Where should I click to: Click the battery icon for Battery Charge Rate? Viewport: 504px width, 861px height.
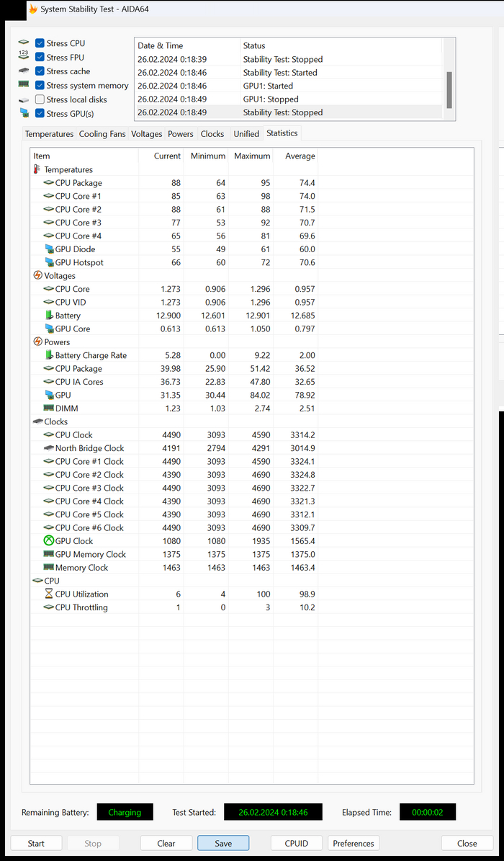[50, 354]
